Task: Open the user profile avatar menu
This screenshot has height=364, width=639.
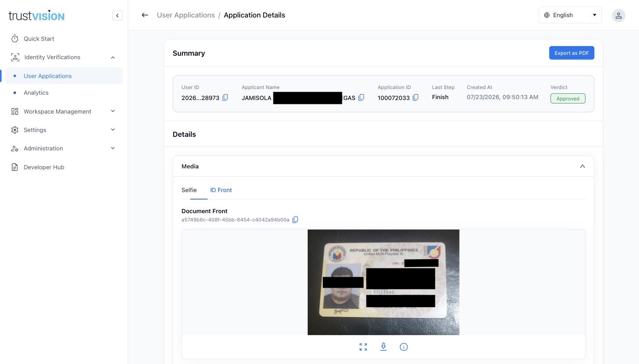Action: click(x=618, y=15)
